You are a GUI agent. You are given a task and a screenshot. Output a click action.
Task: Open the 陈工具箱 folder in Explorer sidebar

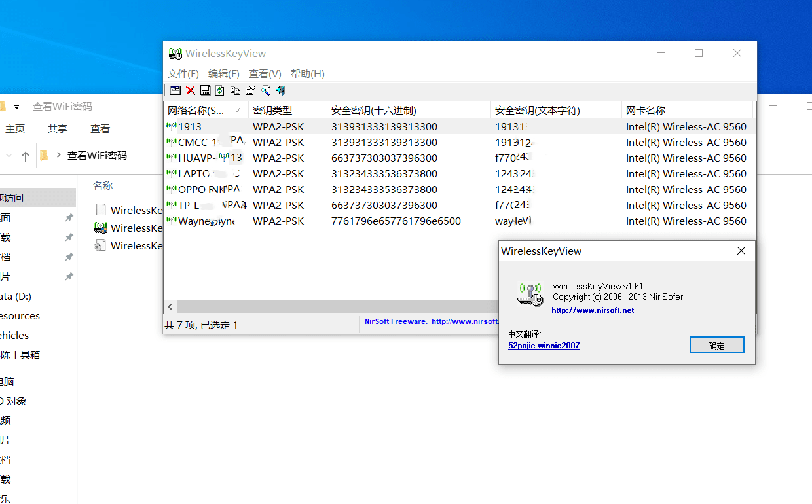20,355
